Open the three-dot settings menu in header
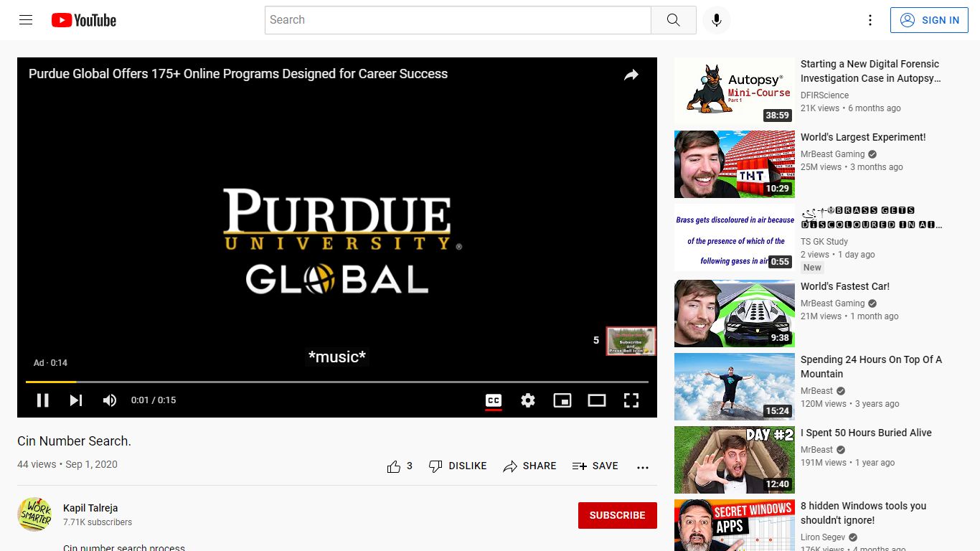980x551 pixels. coord(870,20)
